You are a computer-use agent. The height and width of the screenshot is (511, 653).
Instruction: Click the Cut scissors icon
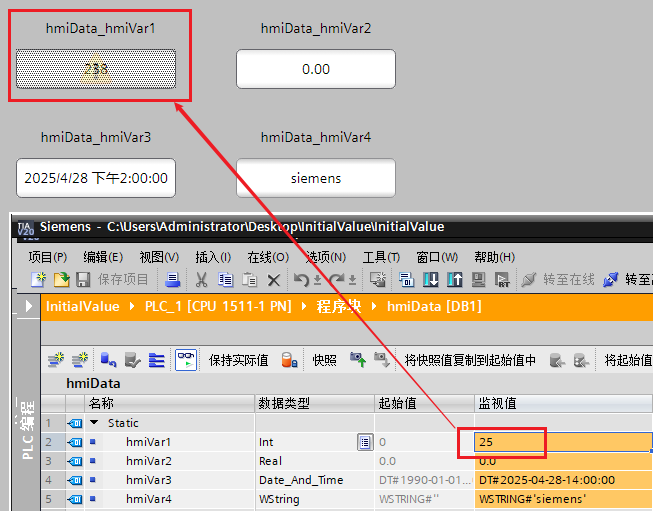pyautogui.click(x=201, y=280)
